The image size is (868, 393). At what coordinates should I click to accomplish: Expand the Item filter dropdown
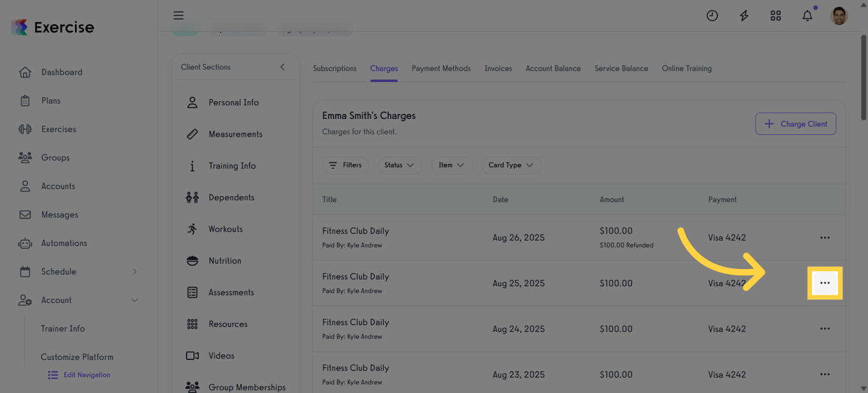click(x=451, y=165)
